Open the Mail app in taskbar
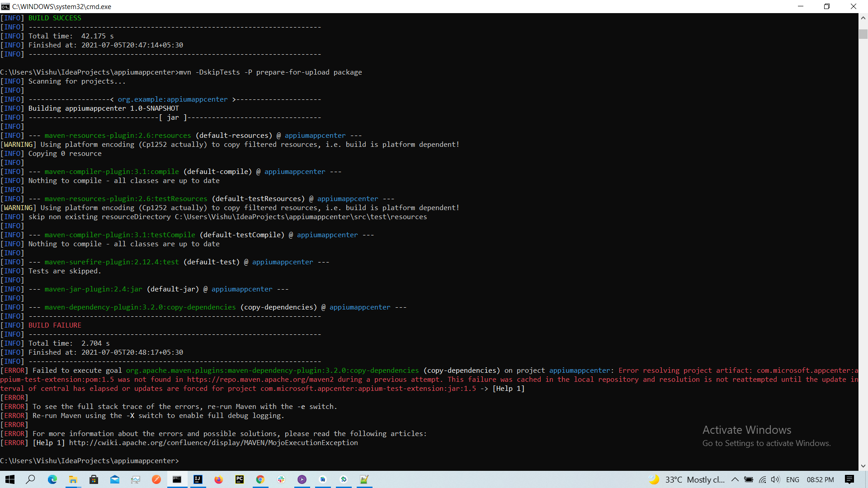Screen dimensions: 868x488 114,479
